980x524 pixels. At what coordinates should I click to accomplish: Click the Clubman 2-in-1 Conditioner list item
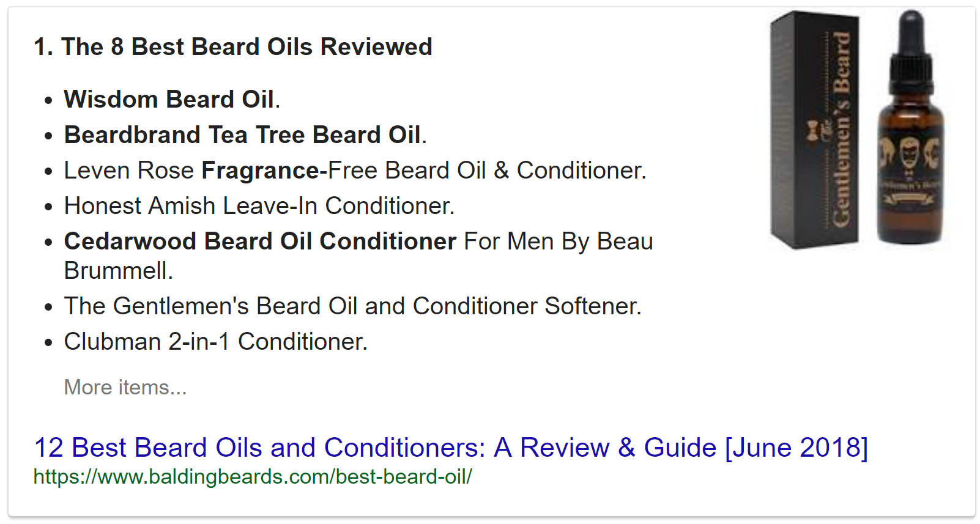click(x=215, y=341)
